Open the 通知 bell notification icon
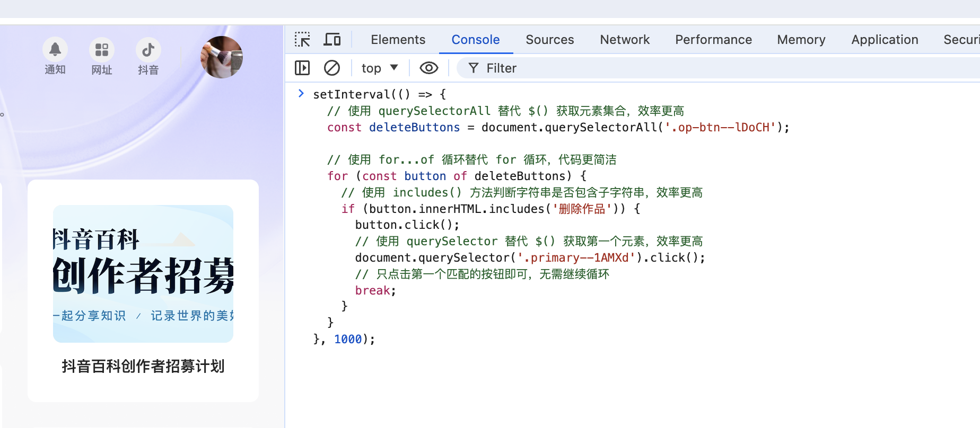 [x=55, y=50]
